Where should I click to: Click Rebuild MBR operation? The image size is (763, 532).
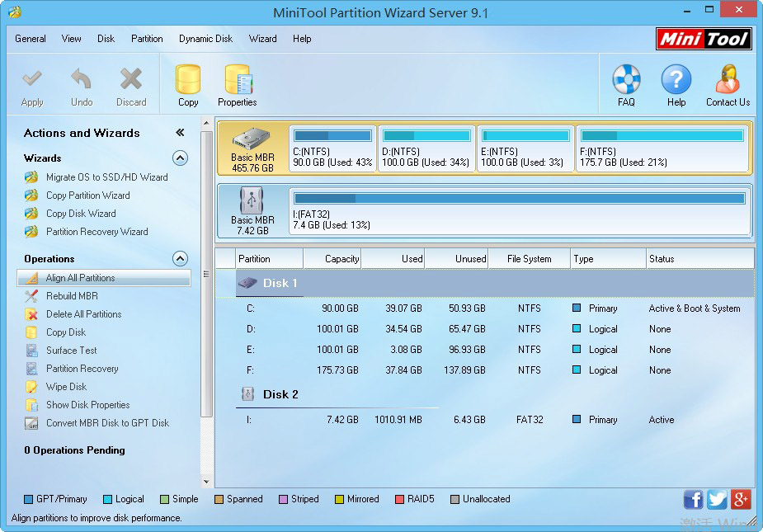(72, 296)
